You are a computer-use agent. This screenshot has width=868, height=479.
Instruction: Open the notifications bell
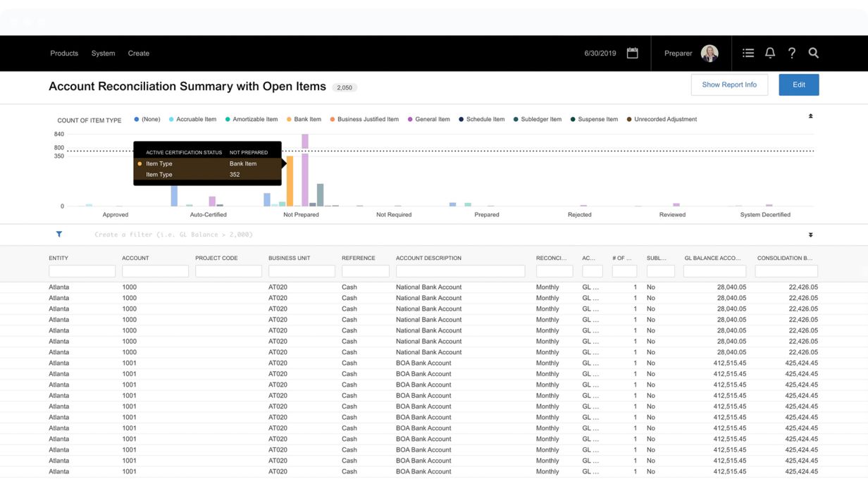tap(770, 54)
